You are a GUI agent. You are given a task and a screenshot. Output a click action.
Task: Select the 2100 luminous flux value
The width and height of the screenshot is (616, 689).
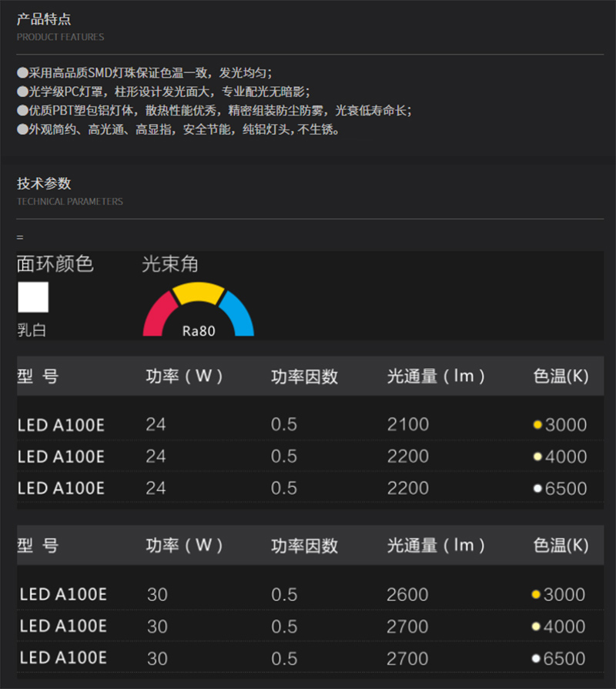408,424
